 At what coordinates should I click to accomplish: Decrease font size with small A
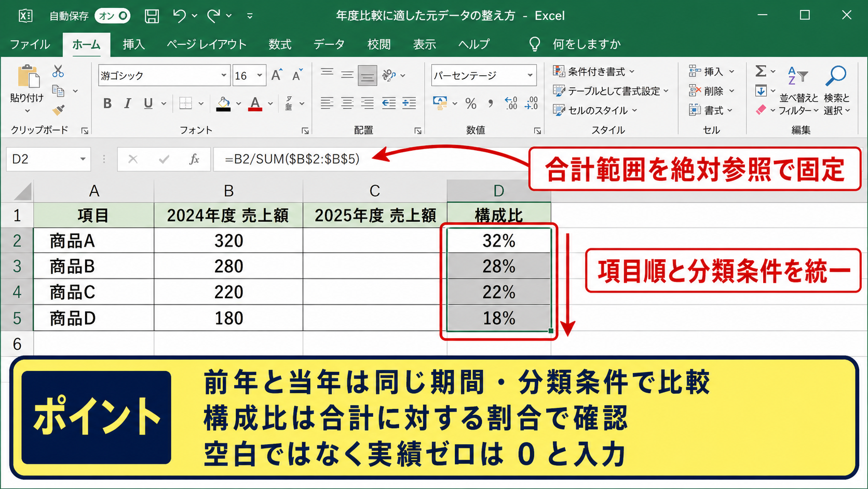coord(297,75)
